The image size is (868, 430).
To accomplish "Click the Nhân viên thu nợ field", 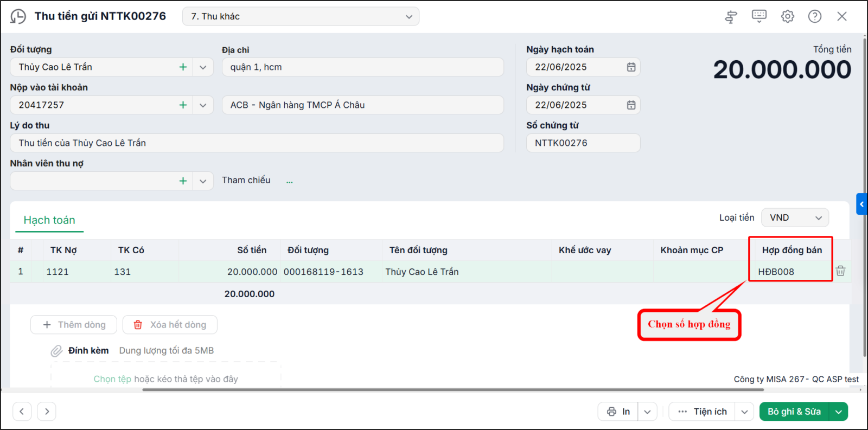I will [92, 181].
